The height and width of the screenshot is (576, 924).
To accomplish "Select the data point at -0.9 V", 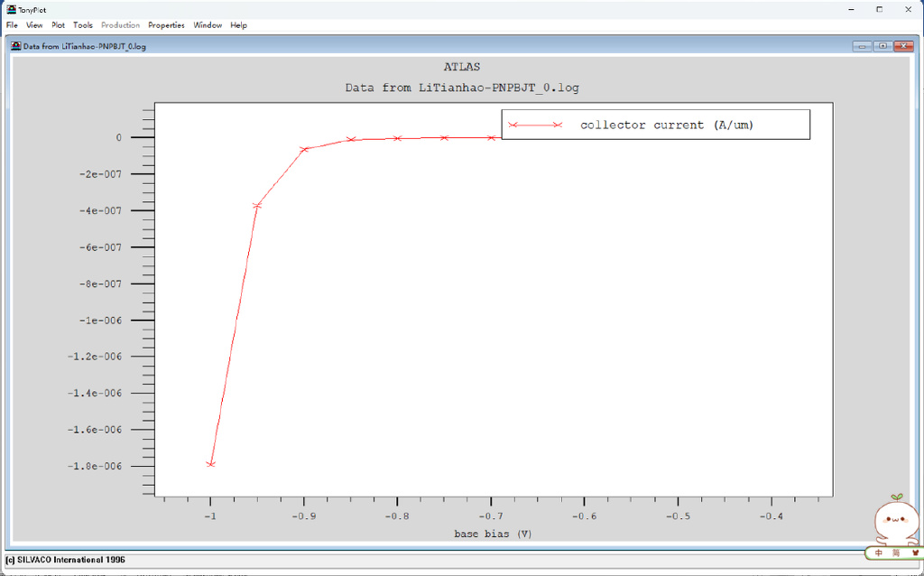I will coord(304,149).
